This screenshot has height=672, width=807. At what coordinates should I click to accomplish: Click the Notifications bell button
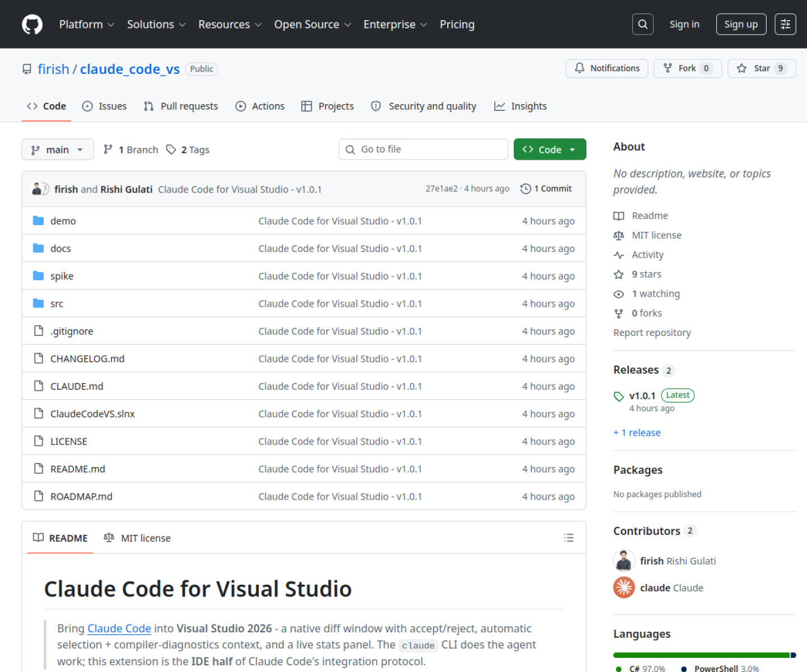pos(607,68)
